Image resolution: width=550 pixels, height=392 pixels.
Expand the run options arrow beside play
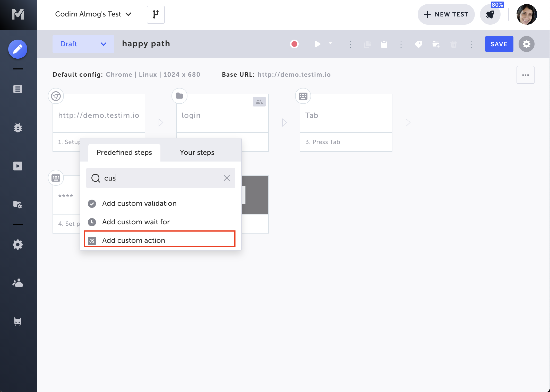point(330,43)
